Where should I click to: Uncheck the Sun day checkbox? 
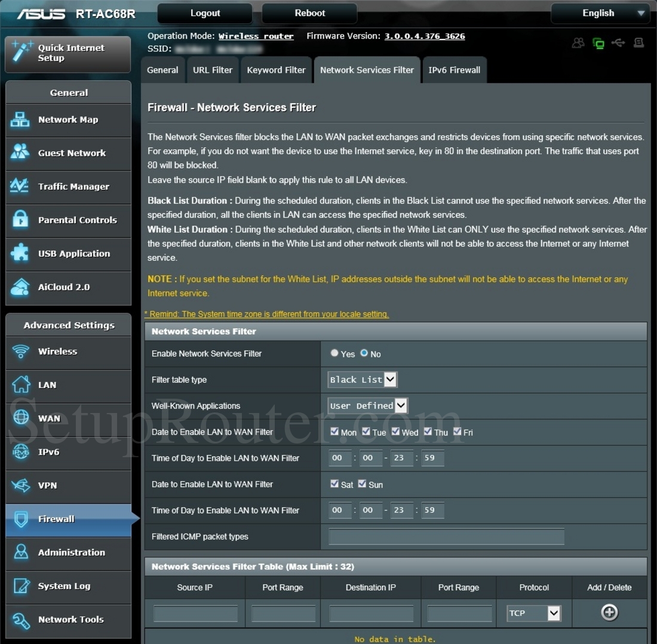click(x=362, y=484)
